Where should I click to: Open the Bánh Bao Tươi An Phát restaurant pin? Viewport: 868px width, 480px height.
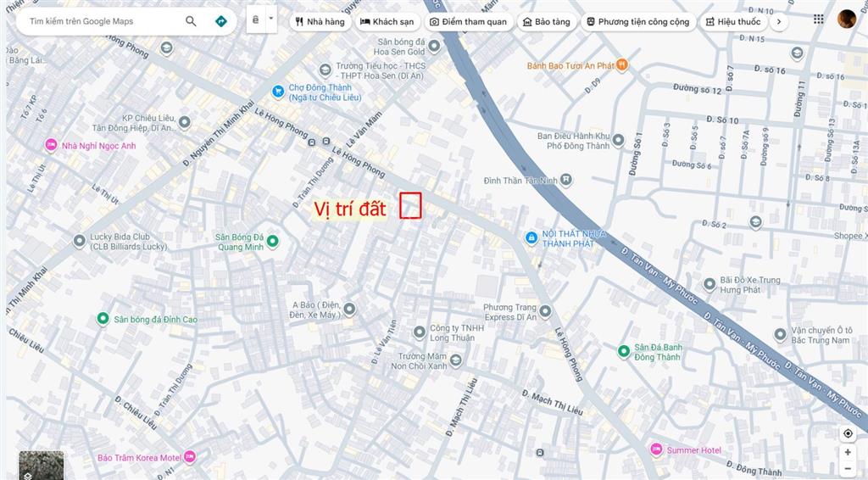pyautogui.click(x=621, y=65)
